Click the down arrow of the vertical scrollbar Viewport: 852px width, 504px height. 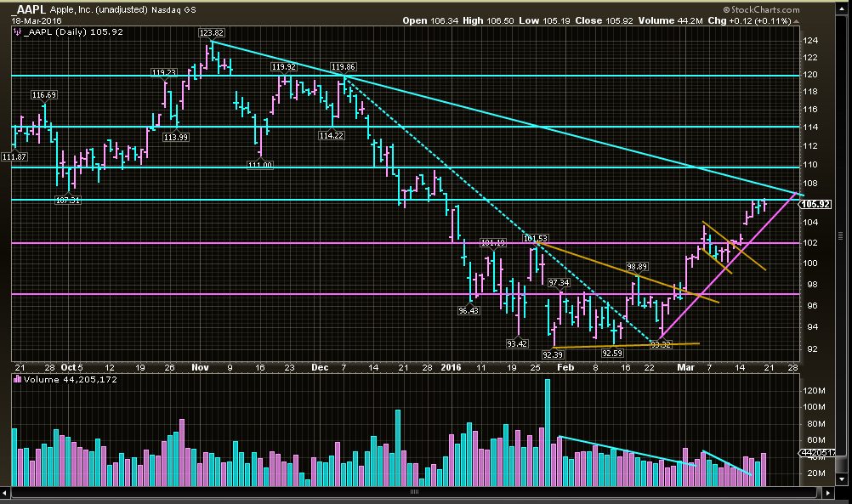842,479
